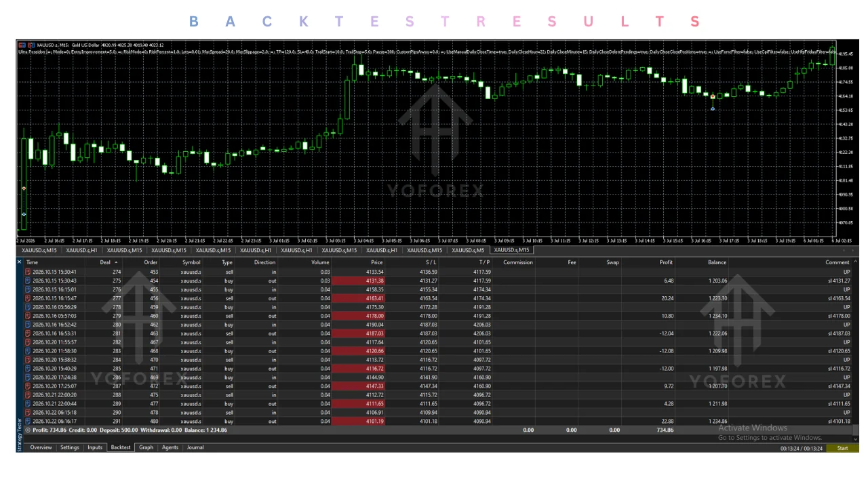
Task: Select the XAUUSD.s,M5 chart tab
Action: coord(468,250)
